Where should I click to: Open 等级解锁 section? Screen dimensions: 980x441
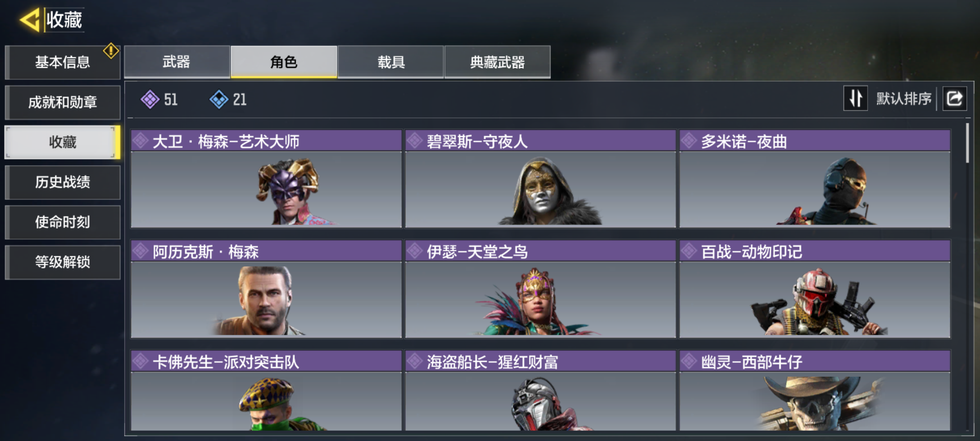62,262
